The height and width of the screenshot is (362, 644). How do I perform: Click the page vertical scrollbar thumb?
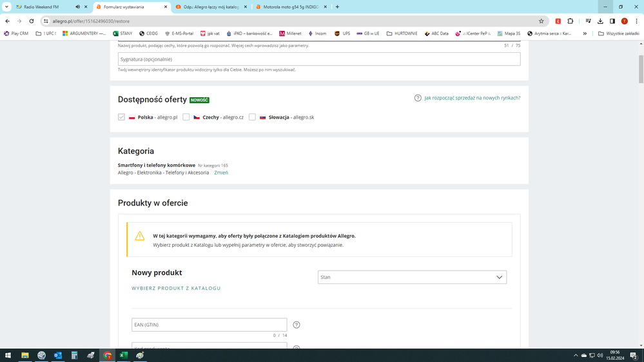[641, 69]
